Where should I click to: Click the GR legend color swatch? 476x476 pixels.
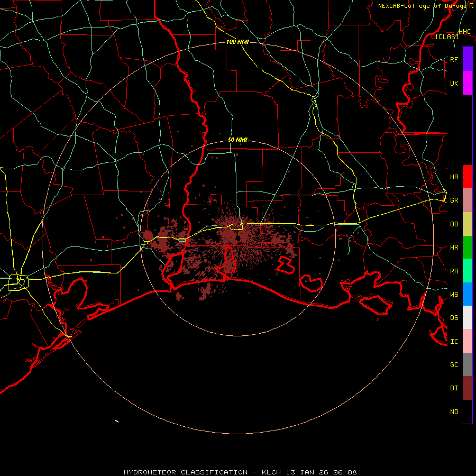(467, 200)
